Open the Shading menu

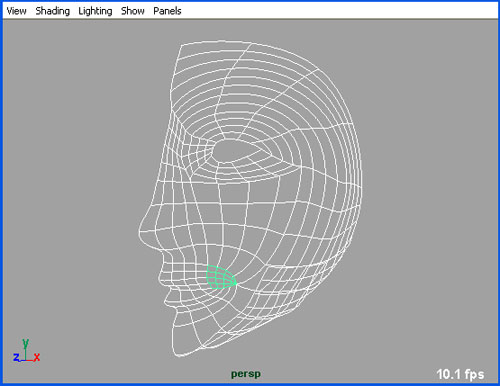(x=53, y=11)
